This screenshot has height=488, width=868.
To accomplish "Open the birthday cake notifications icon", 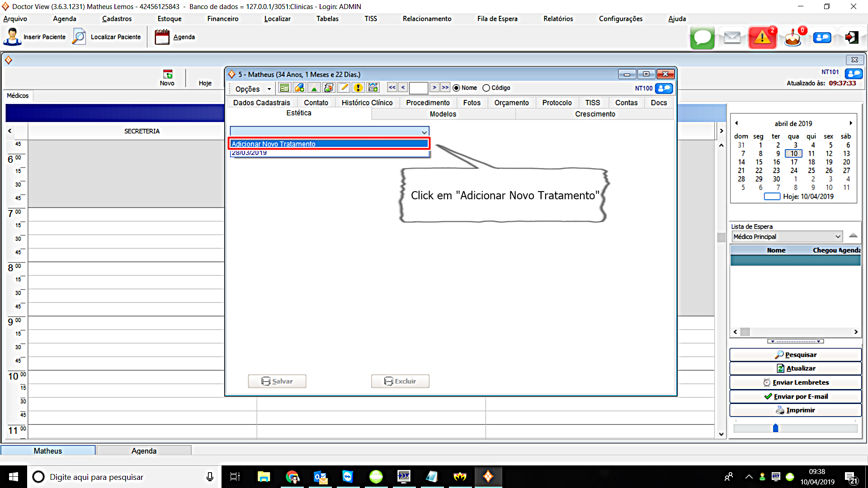I will click(793, 38).
